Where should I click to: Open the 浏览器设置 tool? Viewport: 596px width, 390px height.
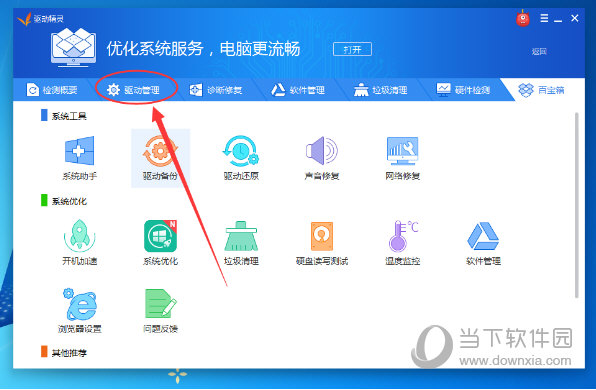click(79, 311)
